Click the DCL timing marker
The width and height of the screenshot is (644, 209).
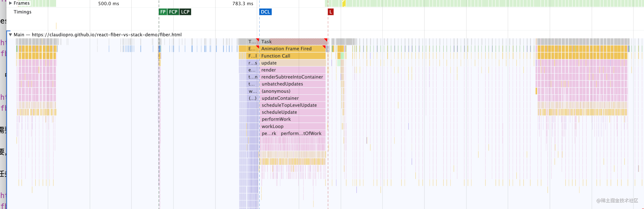[x=265, y=12]
